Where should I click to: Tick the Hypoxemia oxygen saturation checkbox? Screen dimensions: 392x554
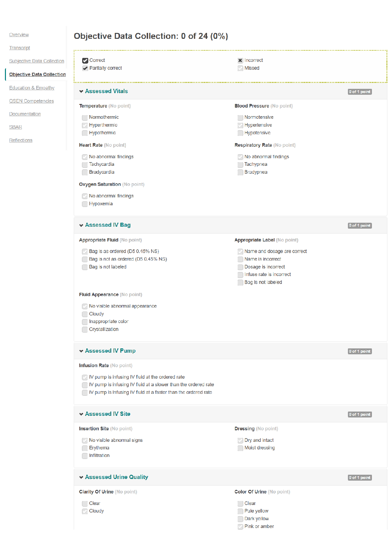pos(85,204)
